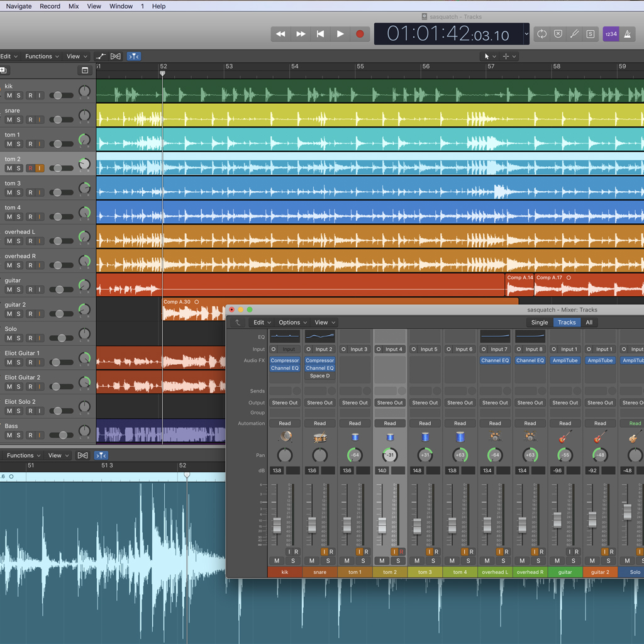Open Read automation mode dropdown on kik strip
This screenshot has height=644, width=644.
[285, 423]
